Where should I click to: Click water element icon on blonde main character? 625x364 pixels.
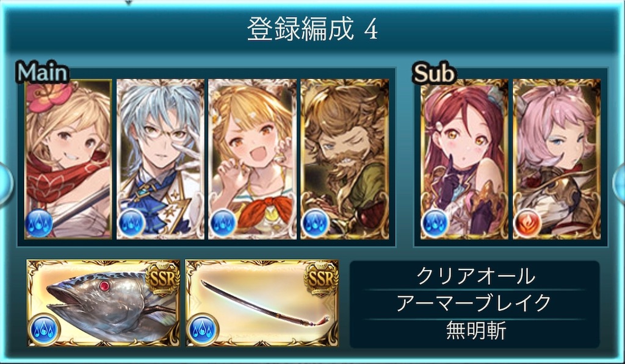pos(38,223)
